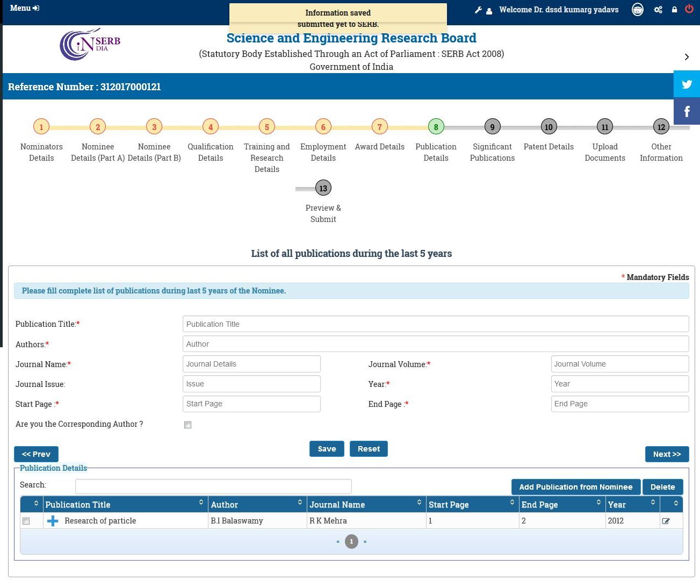Screen dimensions: 700x588
Task: Click the Reset button
Action: pos(369,449)
